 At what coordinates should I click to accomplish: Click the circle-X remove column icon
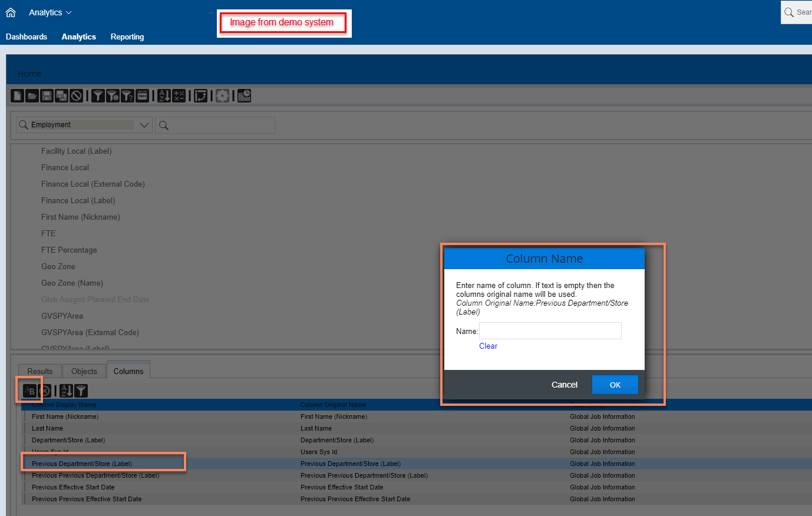pos(44,391)
